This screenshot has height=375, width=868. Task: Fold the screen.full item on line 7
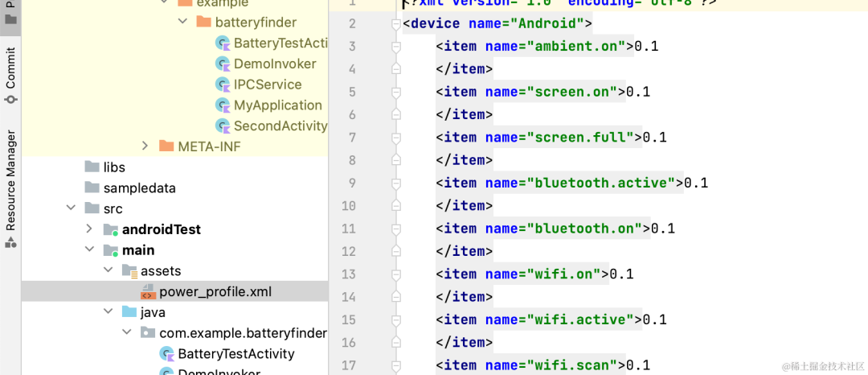pos(395,138)
